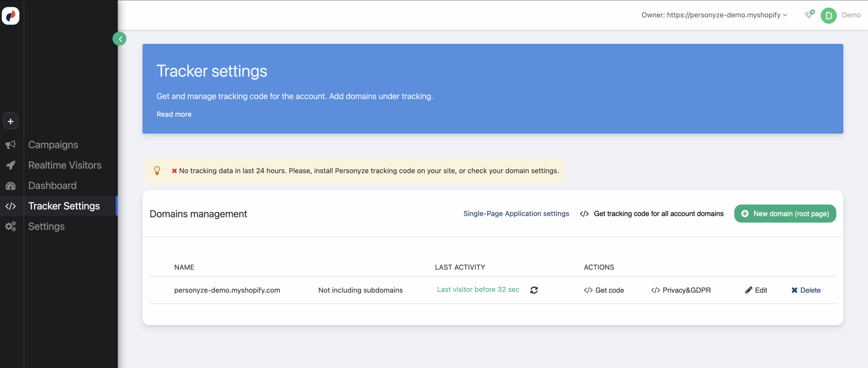Click personyze-demo.myshopify.com domain name
The image size is (868, 368).
pyautogui.click(x=227, y=290)
